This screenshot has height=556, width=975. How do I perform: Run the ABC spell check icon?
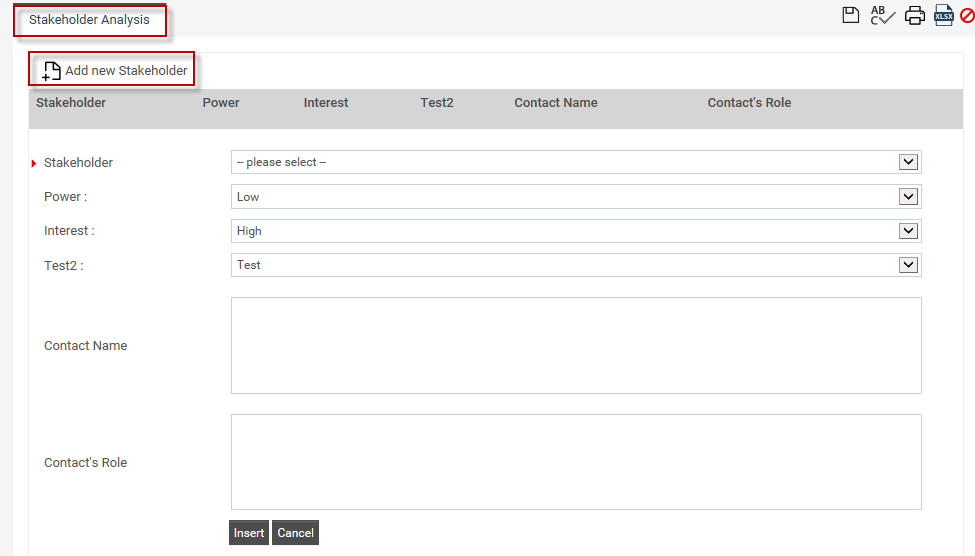click(x=882, y=15)
